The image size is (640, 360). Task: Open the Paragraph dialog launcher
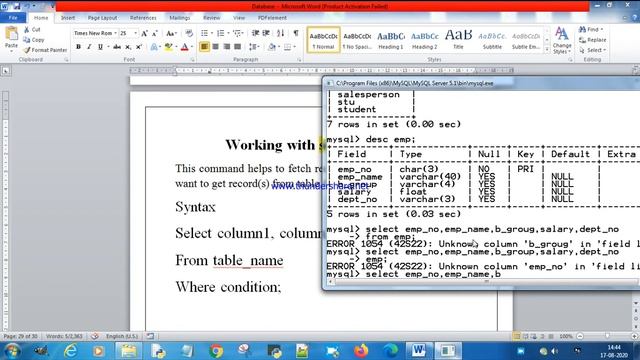[299, 60]
